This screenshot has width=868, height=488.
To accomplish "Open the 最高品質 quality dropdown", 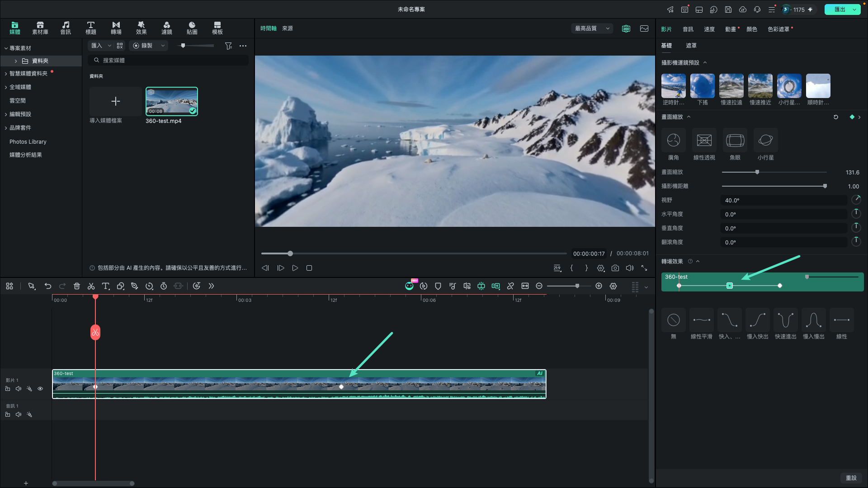I will [592, 28].
